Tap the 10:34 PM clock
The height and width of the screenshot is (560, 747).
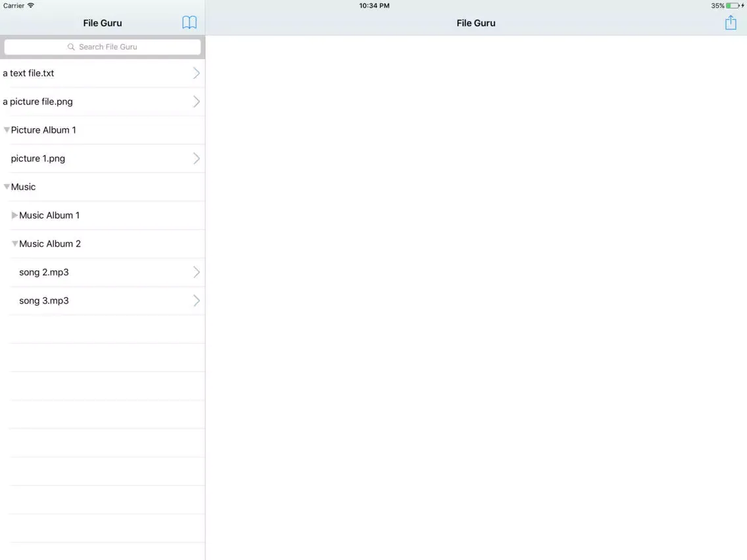click(x=374, y=6)
